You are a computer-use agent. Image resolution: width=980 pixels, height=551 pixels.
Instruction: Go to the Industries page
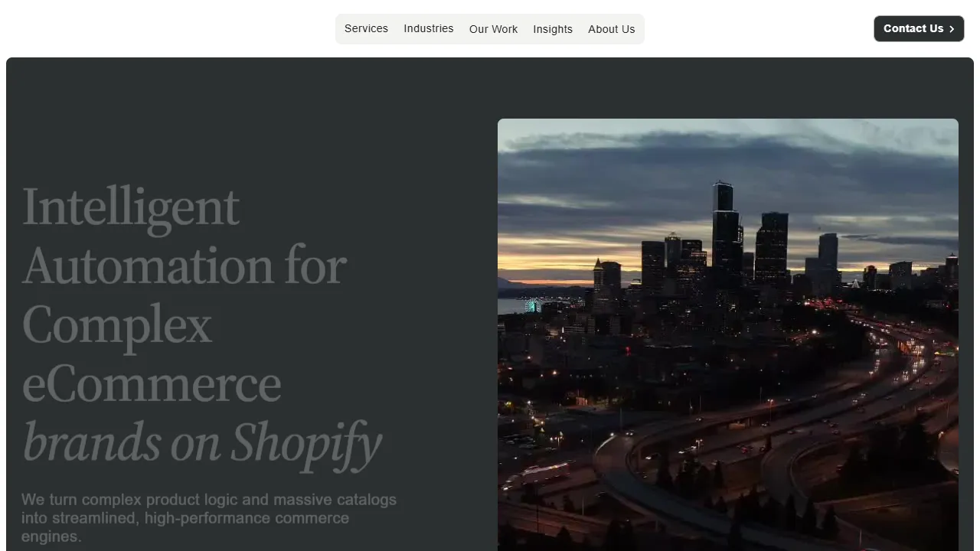428,29
